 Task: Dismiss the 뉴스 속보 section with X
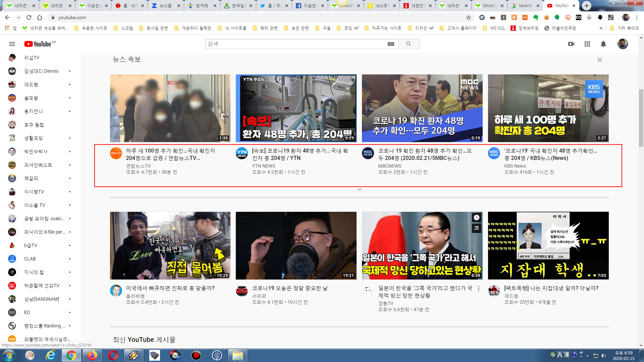tap(600, 60)
